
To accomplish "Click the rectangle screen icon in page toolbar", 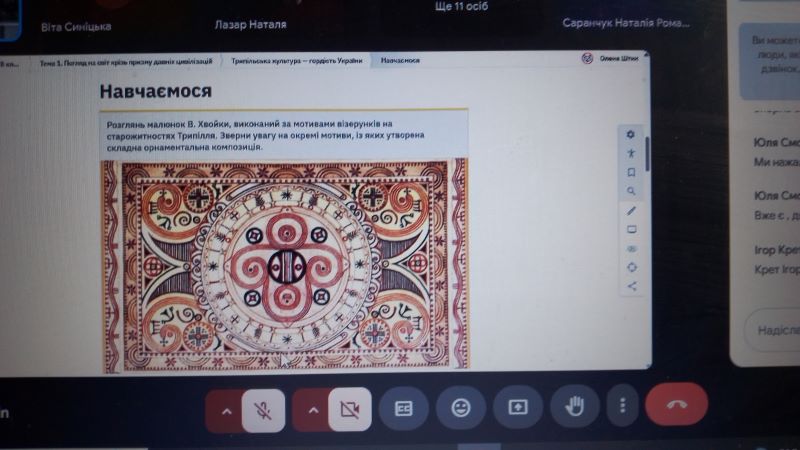I will coord(632,230).
